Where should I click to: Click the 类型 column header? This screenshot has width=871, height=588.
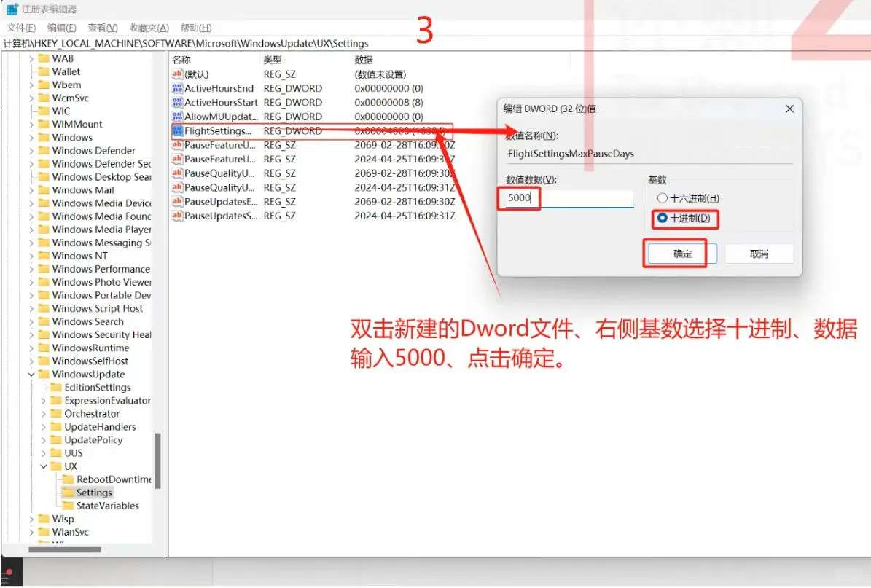273,60
